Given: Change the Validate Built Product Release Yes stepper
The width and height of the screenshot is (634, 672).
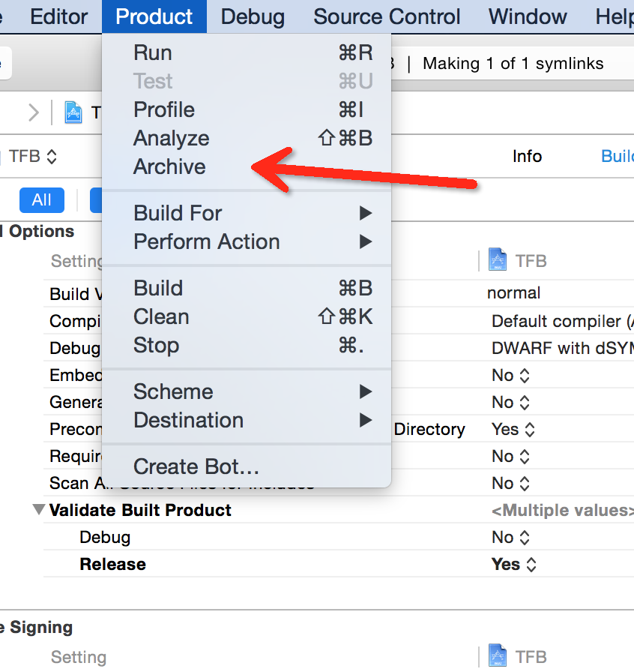Looking at the screenshot, I should click(x=531, y=565).
